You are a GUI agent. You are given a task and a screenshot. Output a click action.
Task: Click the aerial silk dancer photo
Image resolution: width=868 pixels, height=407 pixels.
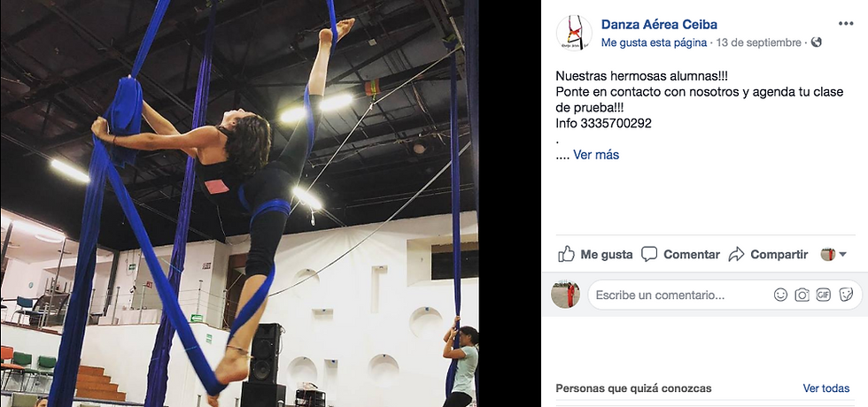(x=239, y=203)
